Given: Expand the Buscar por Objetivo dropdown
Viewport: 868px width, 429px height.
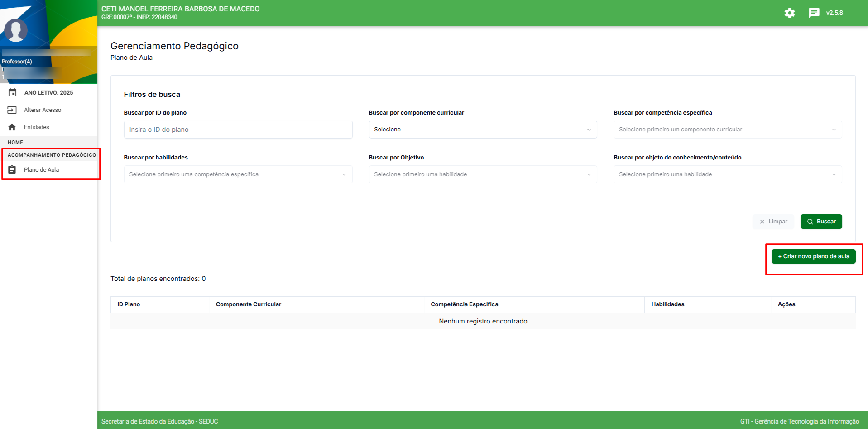Looking at the screenshot, I should 483,174.
